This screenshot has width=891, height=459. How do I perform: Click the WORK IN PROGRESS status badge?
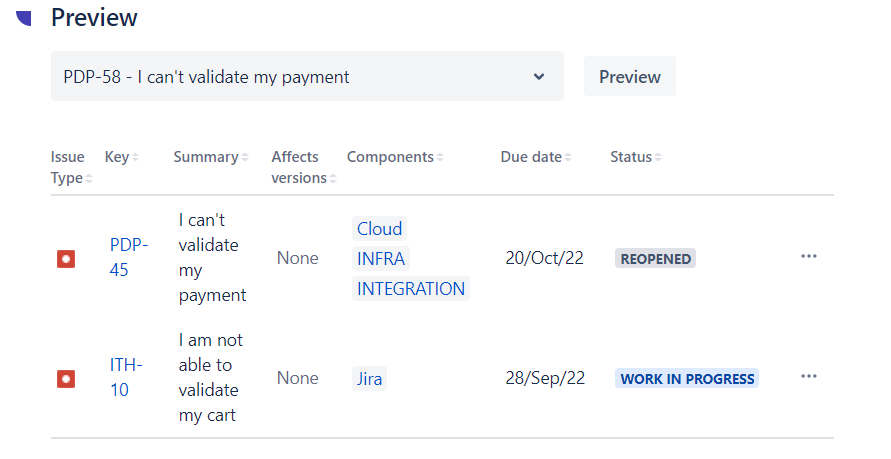pos(687,379)
